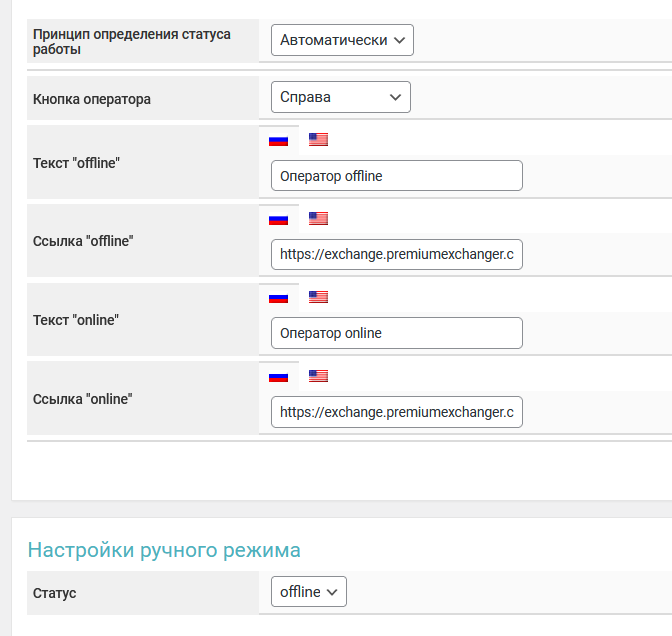Click the Настройки ручного режима heading
Image resolution: width=672 pixels, height=636 pixels.
point(164,550)
